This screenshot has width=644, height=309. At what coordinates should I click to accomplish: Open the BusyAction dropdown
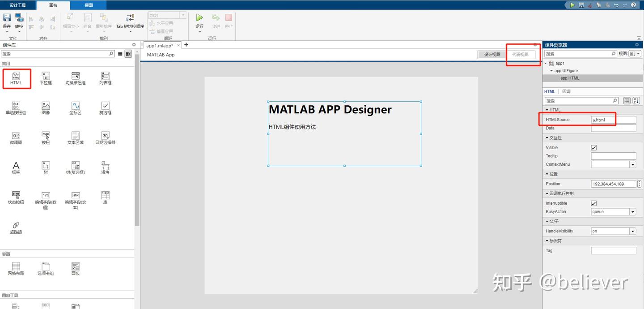pyautogui.click(x=632, y=211)
